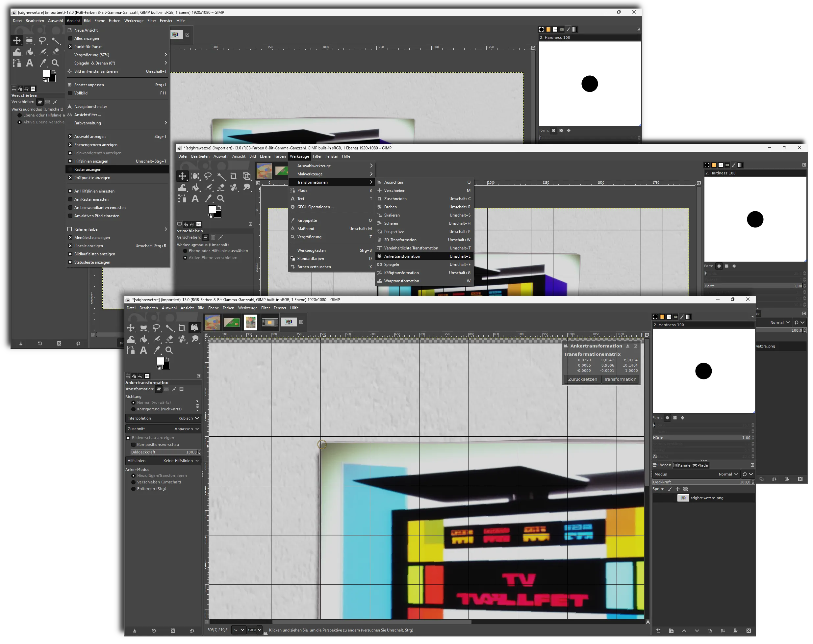Pick the Free Select lasso tool

[x=156, y=328]
